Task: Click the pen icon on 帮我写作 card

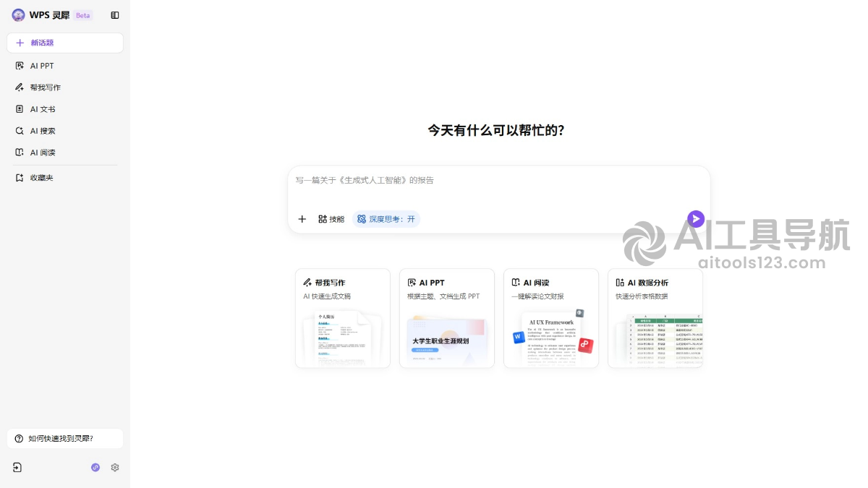Action: pyautogui.click(x=307, y=283)
